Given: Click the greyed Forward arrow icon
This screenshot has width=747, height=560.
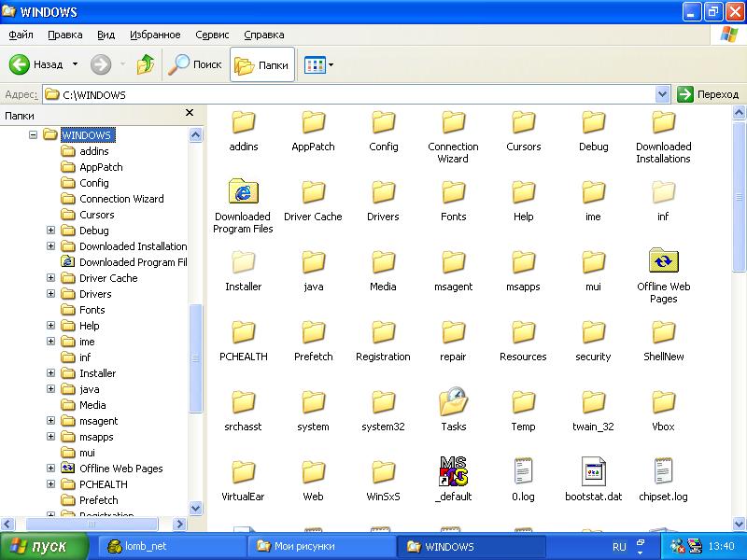Looking at the screenshot, I should [101, 64].
